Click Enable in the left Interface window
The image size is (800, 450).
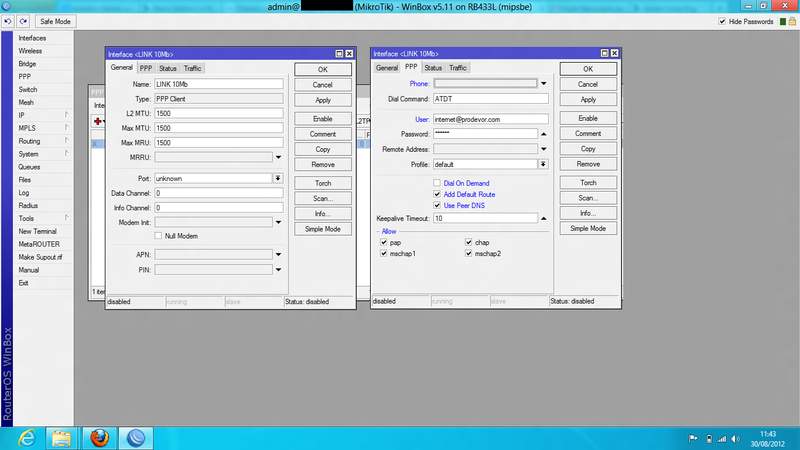point(323,118)
